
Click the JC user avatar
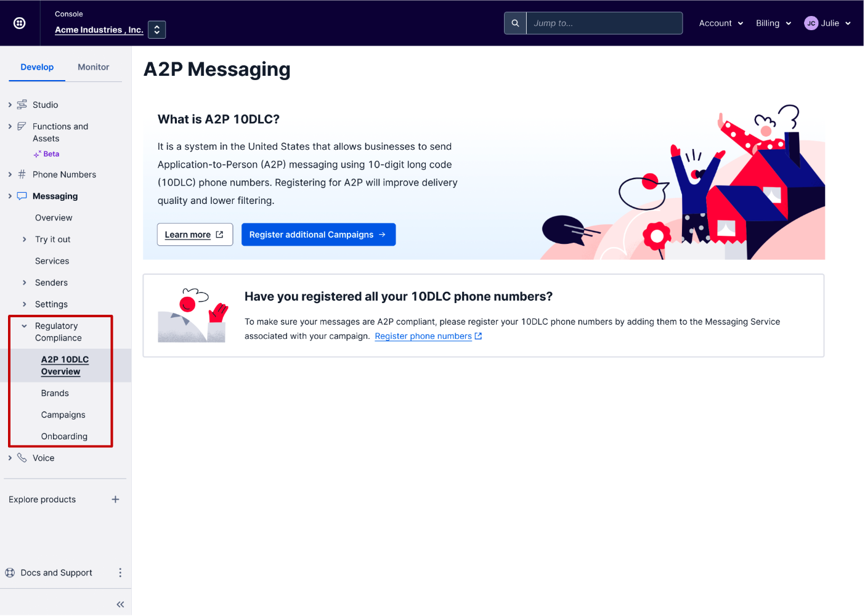pyautogui.click(x=811, y=23)
